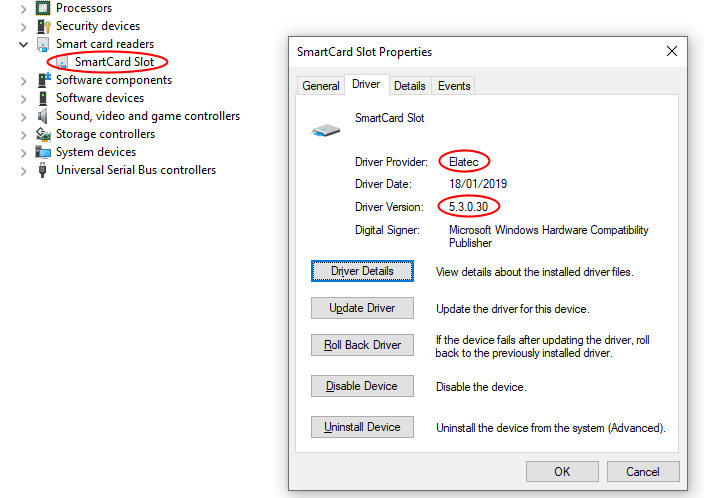Click the Security devices icon

[43, 26]
